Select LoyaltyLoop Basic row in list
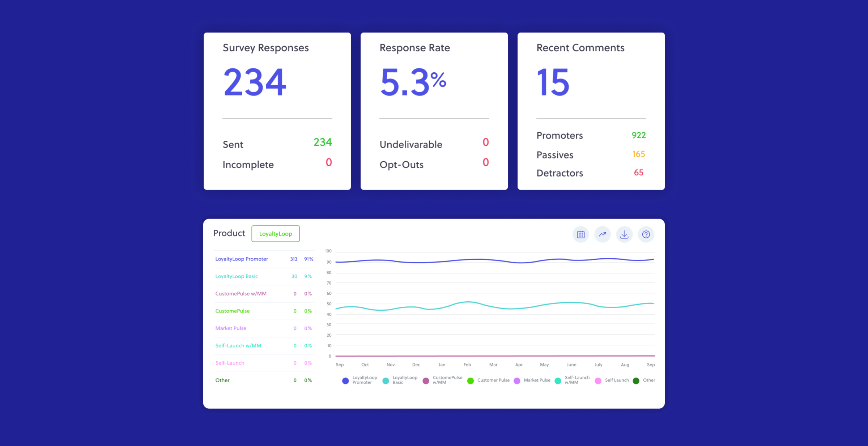The height and width of the screenshot is (446, 868). click(237, 276)
